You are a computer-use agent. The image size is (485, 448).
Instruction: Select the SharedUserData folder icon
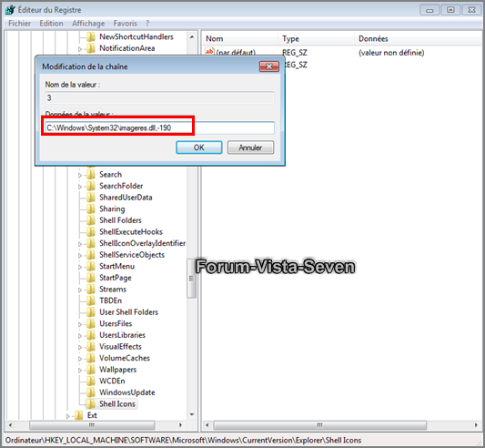coord(90,198)
